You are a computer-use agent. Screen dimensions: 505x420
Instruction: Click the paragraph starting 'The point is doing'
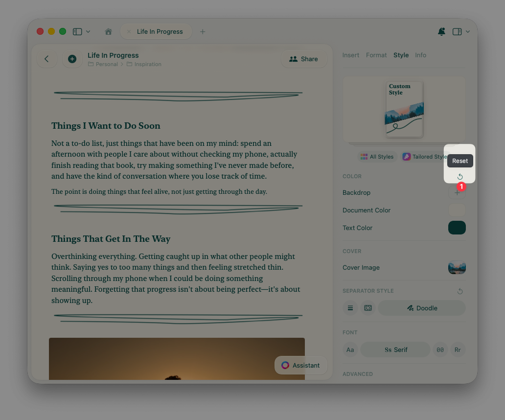159,191
